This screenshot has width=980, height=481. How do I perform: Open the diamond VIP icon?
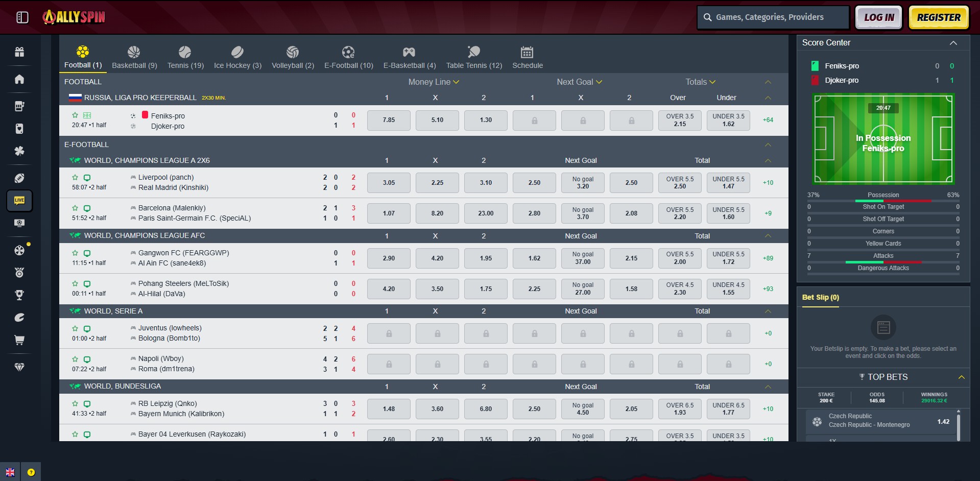pos(19,367)
